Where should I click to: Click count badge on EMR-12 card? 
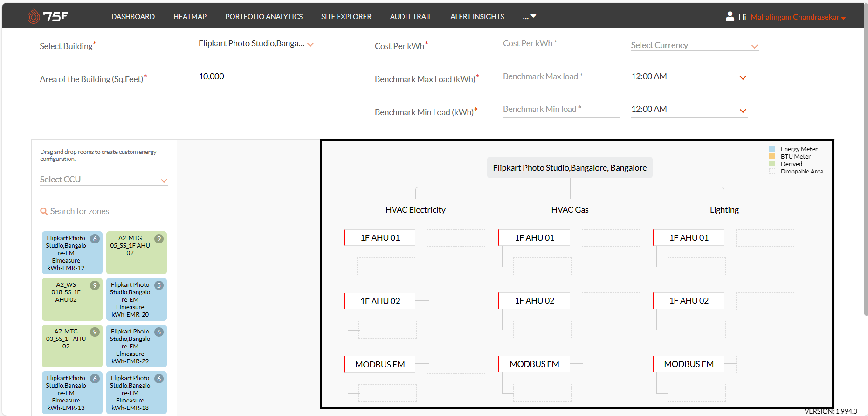tap(95, 239)
